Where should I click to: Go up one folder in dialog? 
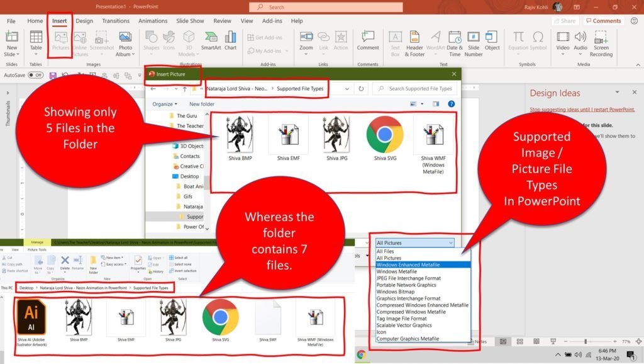(185, 89)
